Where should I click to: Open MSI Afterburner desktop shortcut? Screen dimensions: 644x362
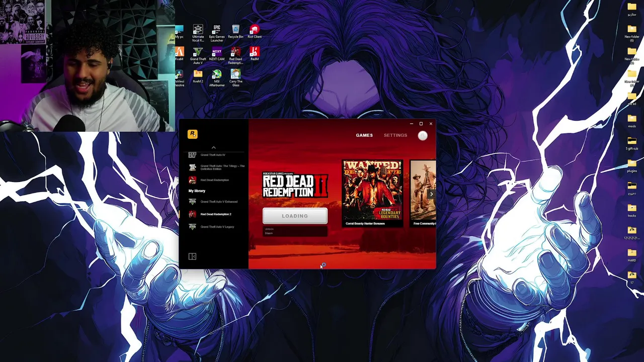pos(217,77)
